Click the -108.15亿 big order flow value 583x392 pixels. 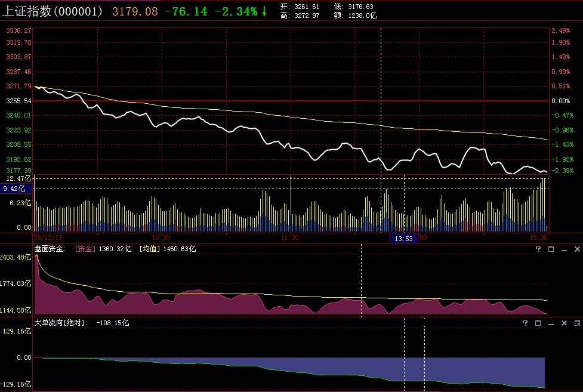pos(112,323)
